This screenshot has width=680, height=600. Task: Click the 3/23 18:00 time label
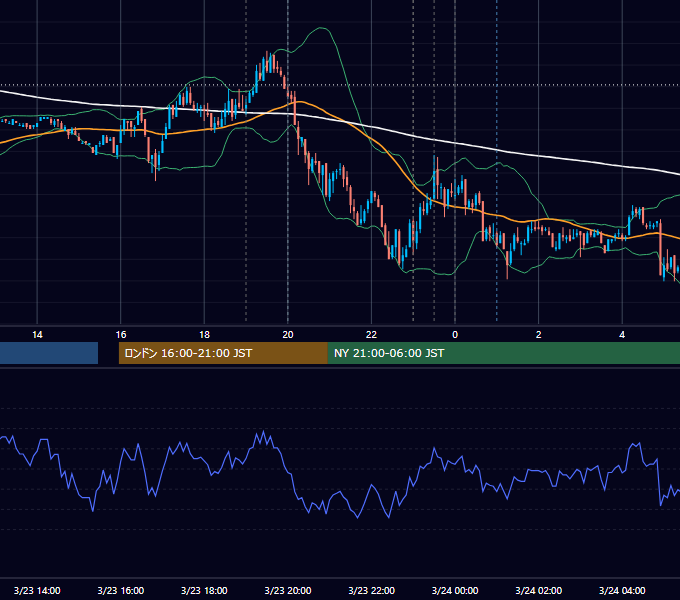204,590
